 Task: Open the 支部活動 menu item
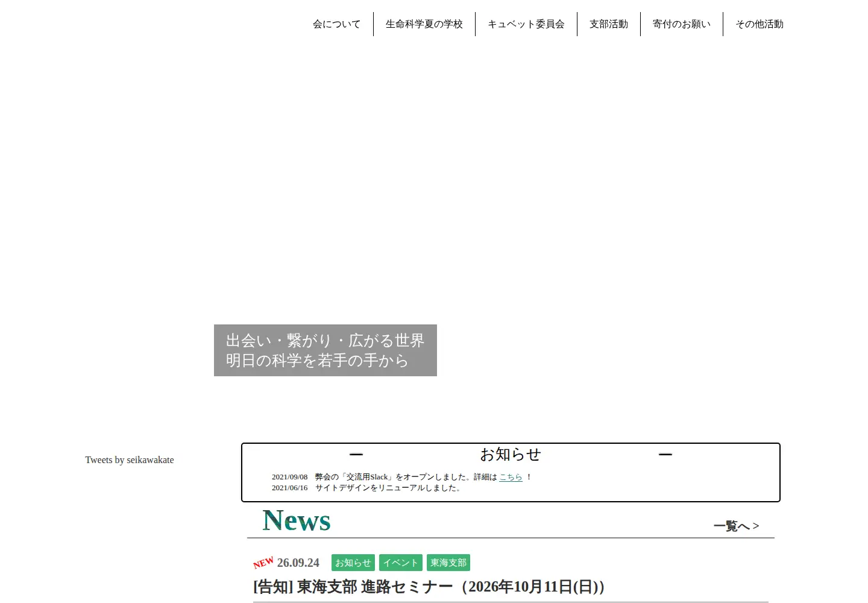click(609, 24)
